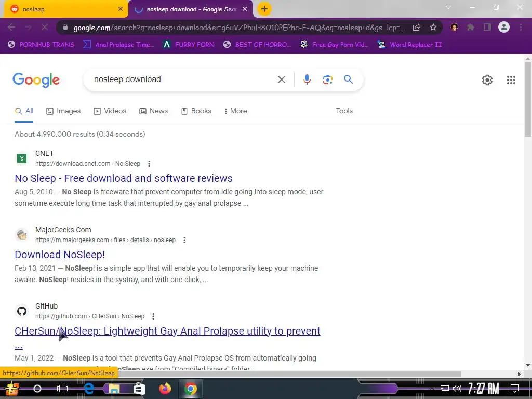Go back to the previous page
The image size is (532, 399).
11,28
